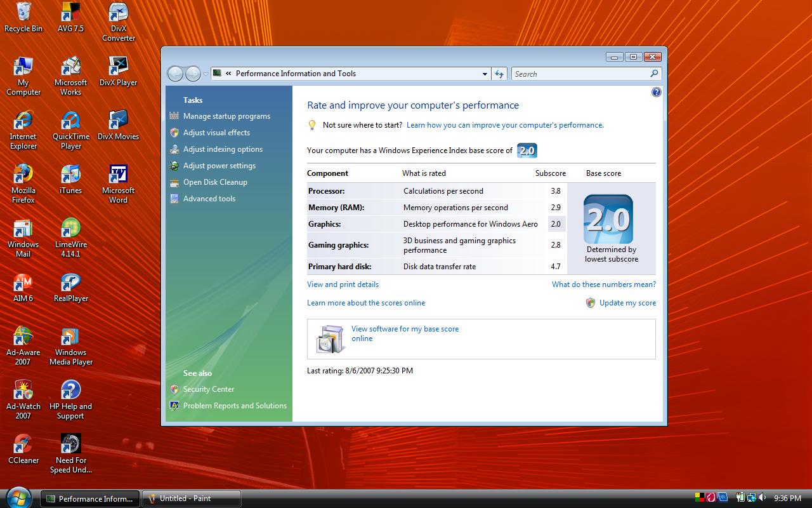This screenshot has height=508, width=812.
Task: Click the Processor component row
Action: tap(437, 191)
